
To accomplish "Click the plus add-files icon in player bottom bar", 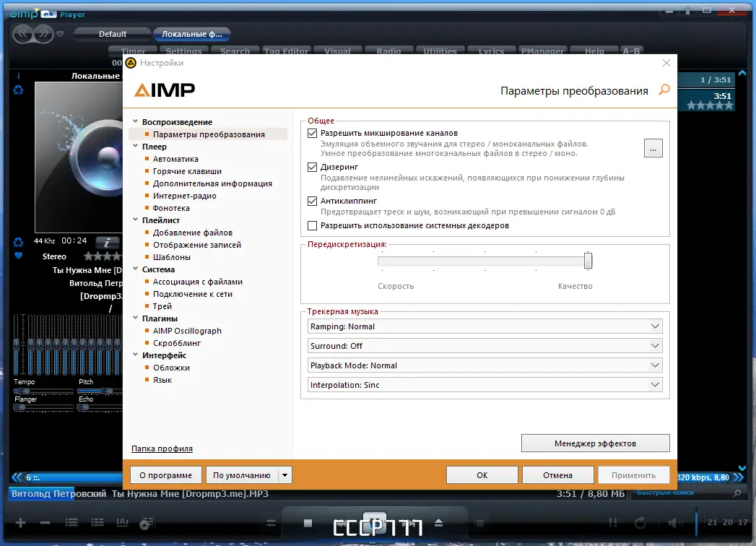I will point(20,523).
